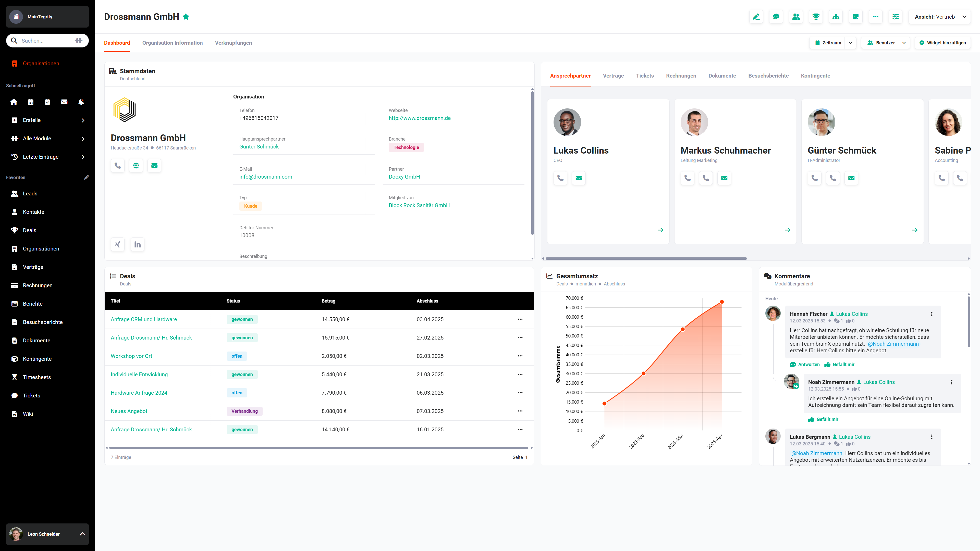Open notifications via the bell icon

[81, 102]
